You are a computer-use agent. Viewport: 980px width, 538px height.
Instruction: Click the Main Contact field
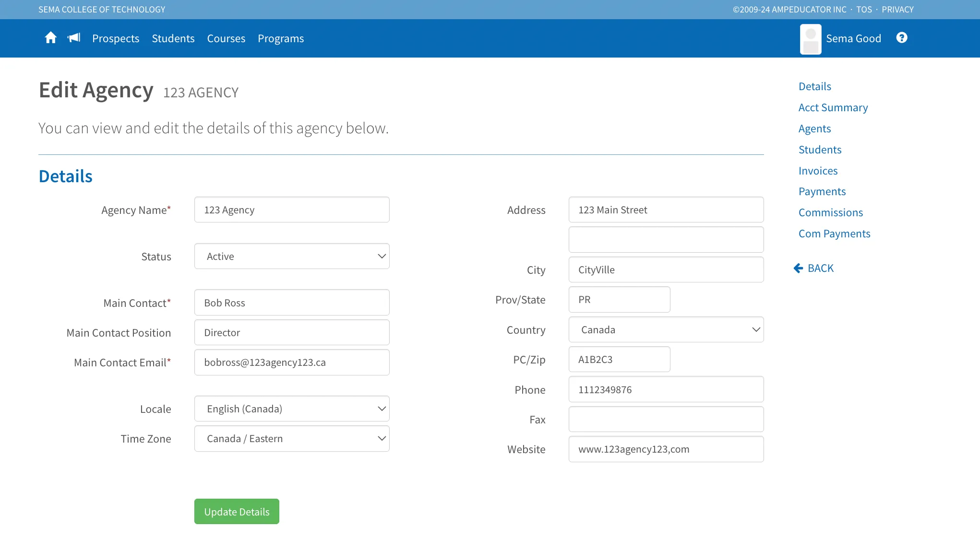[292, 303]
